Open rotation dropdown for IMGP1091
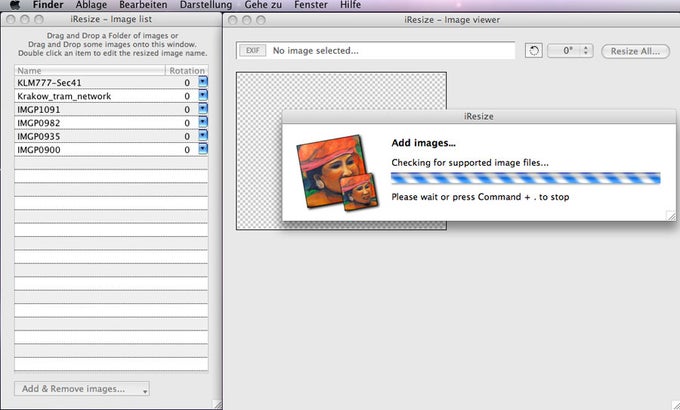This screenshot has width=680, height=410. 203,109
